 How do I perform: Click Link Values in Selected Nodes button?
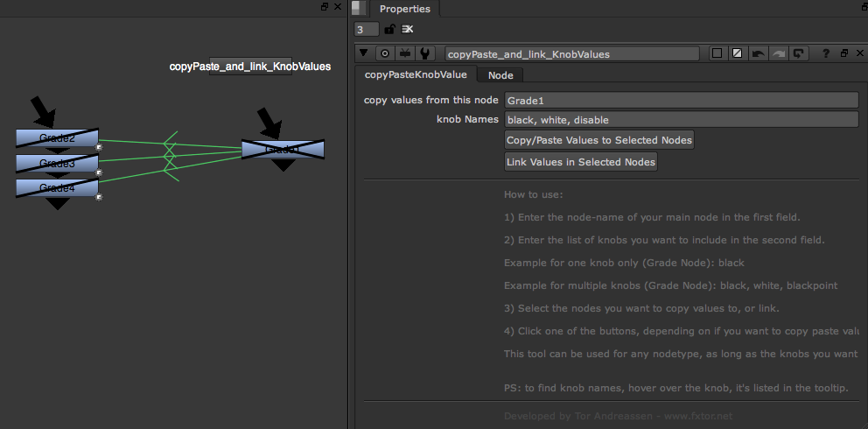tap(581, 162)
